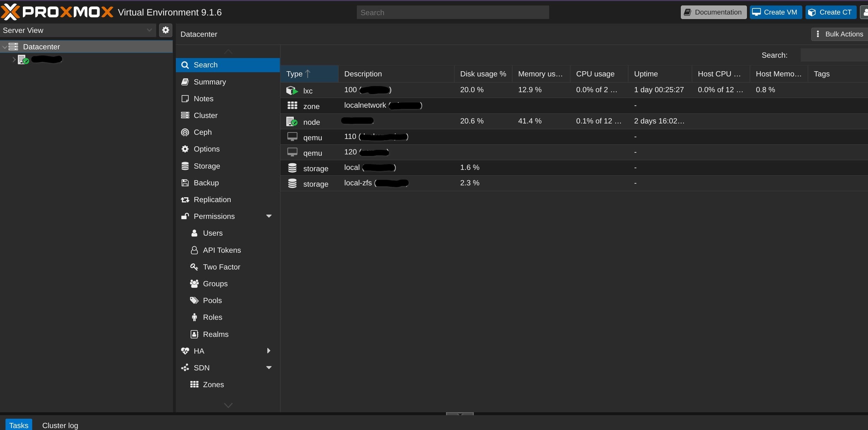Switch to the Cluster log tab
The image size is (868, 430).
(60, 425)
